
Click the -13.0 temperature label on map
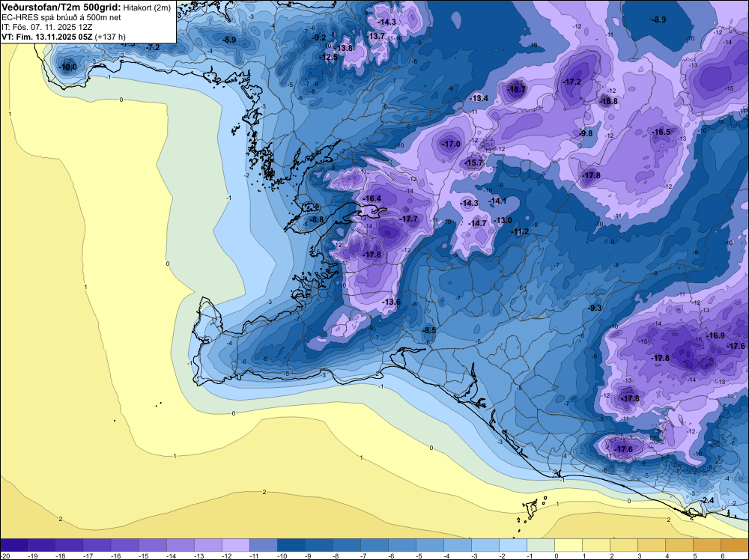pyautogui.click(x=503, y=220)
